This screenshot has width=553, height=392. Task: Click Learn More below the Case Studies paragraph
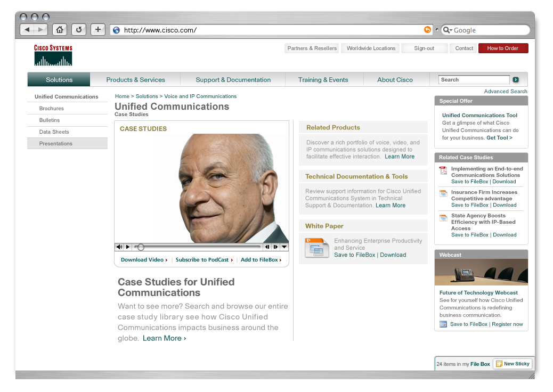click(x=164, y=338)
